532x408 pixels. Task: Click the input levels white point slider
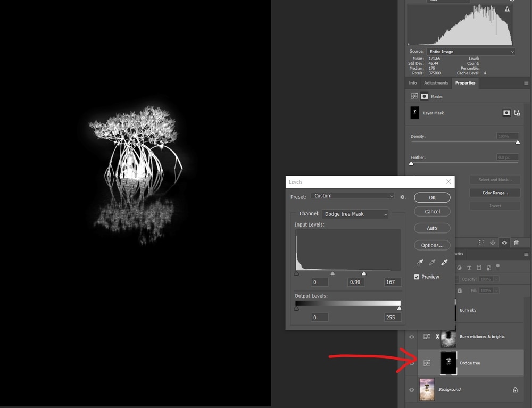click(x=364, y=273)
